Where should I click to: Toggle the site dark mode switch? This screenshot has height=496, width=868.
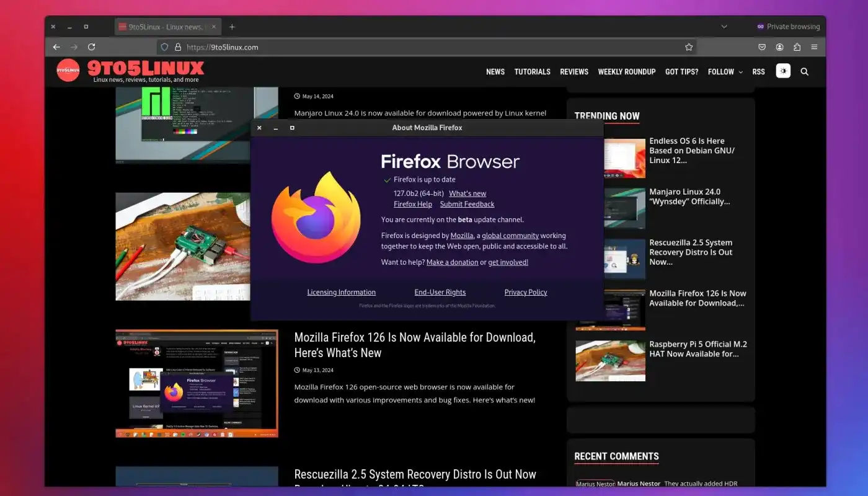(x=783, y=71)
